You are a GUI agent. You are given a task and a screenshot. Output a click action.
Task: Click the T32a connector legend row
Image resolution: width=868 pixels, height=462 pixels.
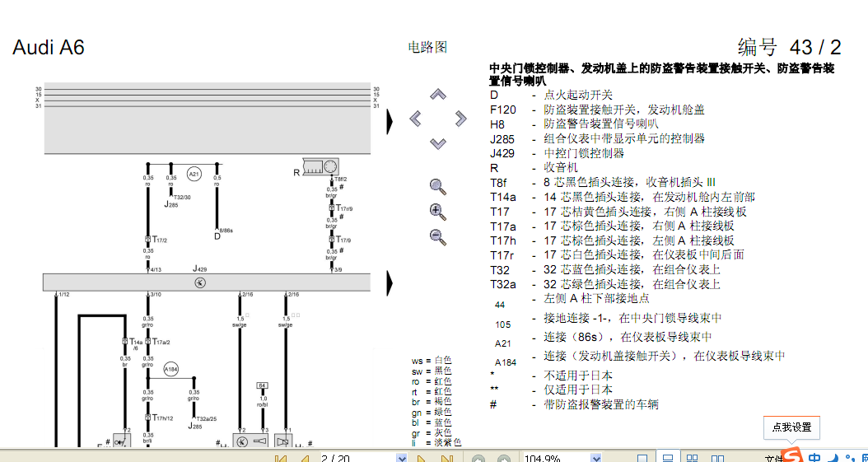[605, 284]
